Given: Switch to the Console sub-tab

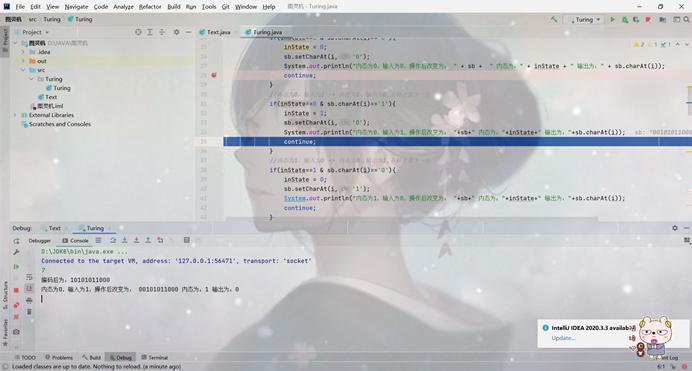Looking at the screenshot, I should click(75, 241).
